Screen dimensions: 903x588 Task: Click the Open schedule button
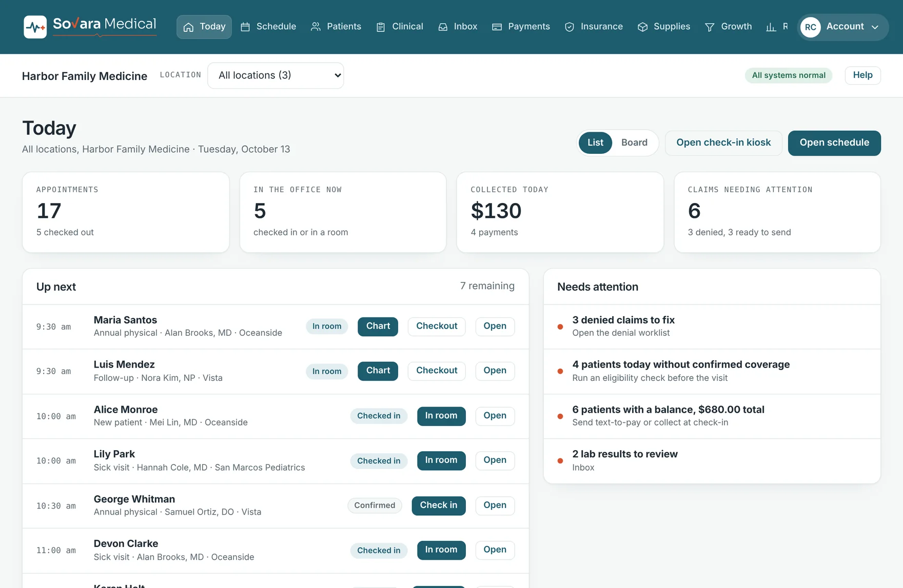[834, 143]
